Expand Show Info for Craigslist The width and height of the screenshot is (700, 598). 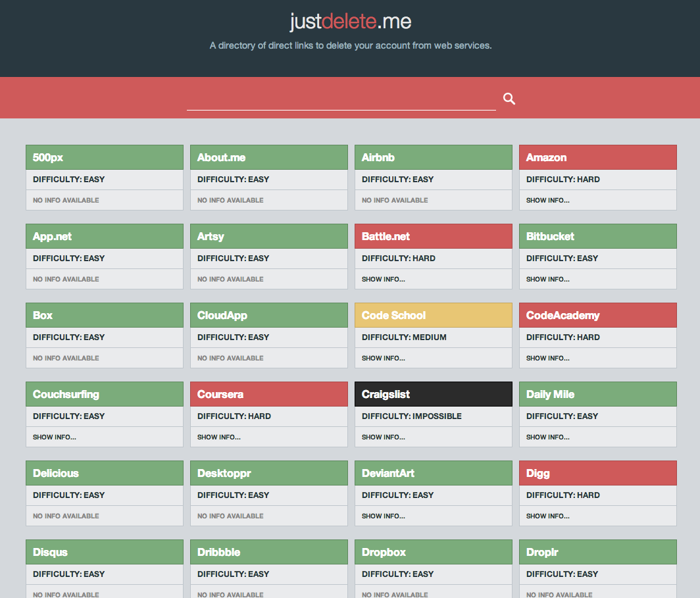pos(384,437)
